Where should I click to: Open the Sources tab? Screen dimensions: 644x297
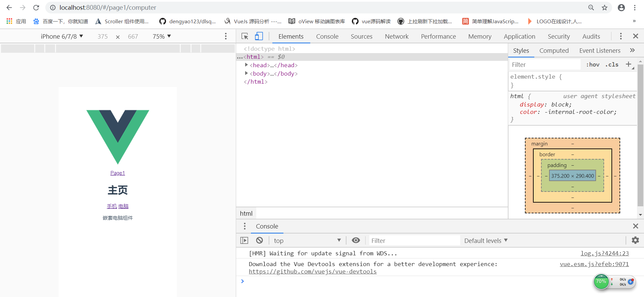[362, 36]
